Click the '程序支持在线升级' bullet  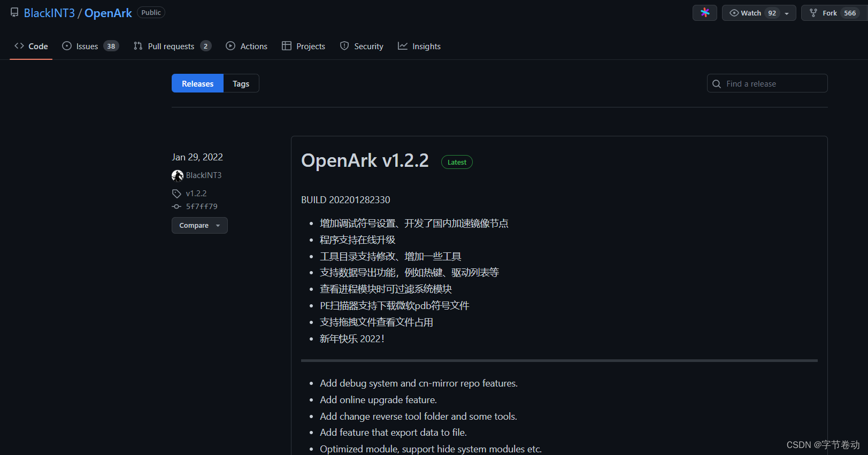pyautogui.click(x=358, y=240)
